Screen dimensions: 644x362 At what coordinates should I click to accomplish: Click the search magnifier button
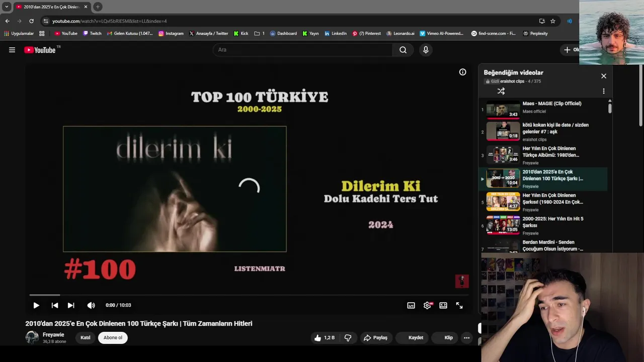pos(403,50)
